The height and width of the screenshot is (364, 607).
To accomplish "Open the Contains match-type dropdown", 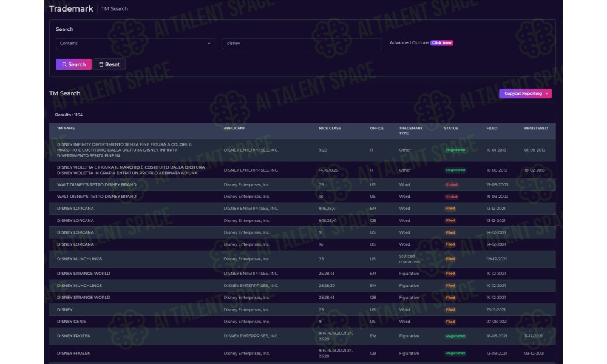I will (135, 43).
